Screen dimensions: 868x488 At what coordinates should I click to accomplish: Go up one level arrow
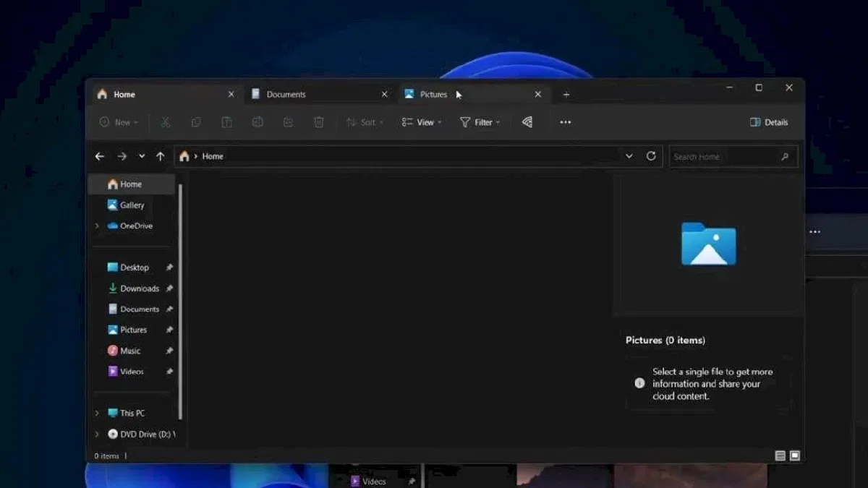[161, 156]
